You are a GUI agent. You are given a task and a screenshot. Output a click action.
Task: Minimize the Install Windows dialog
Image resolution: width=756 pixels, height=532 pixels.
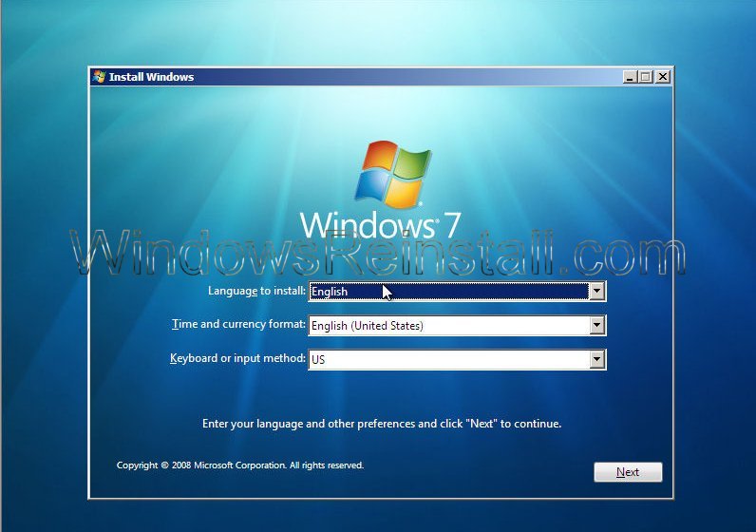pyautogui.click(x=630, y=77)
